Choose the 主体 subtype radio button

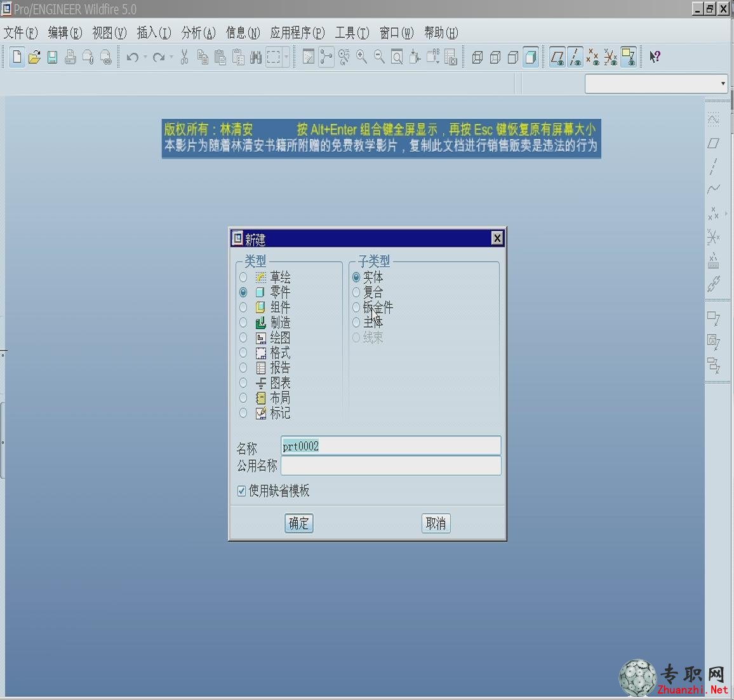tap(356, 322)
